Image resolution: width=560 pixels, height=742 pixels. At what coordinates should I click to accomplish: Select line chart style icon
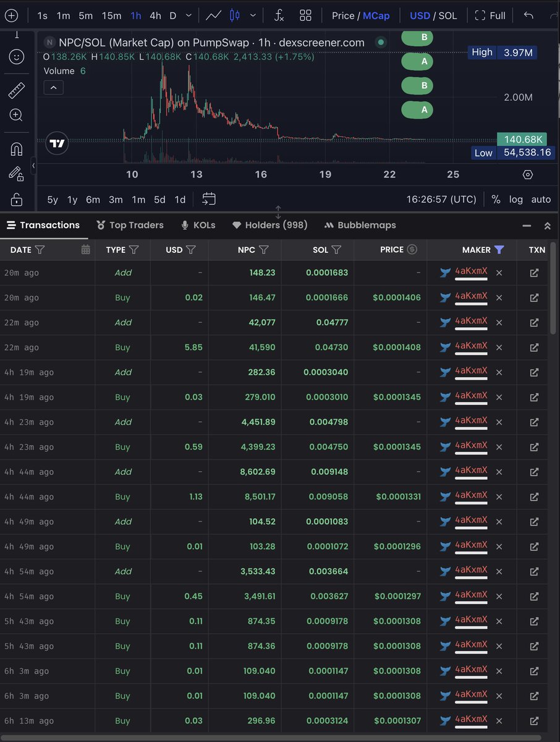pos(214,15)
